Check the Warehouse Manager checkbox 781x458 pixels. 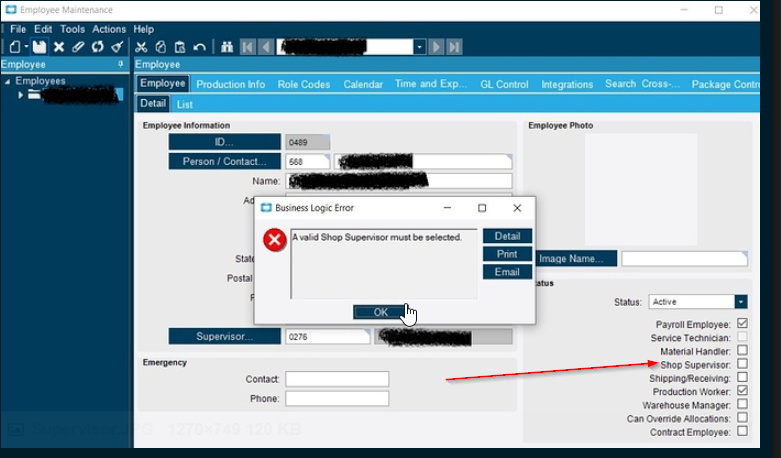click(742, 404)
